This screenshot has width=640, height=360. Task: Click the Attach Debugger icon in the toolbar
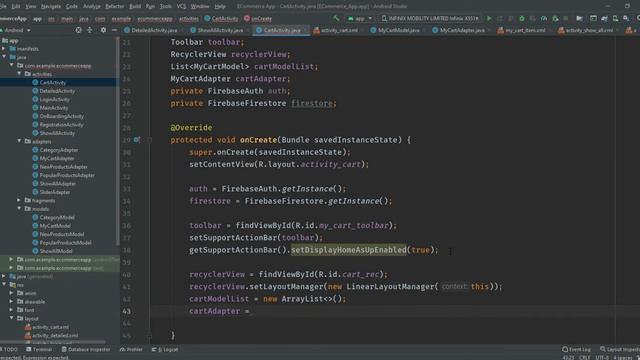(555, 18)
